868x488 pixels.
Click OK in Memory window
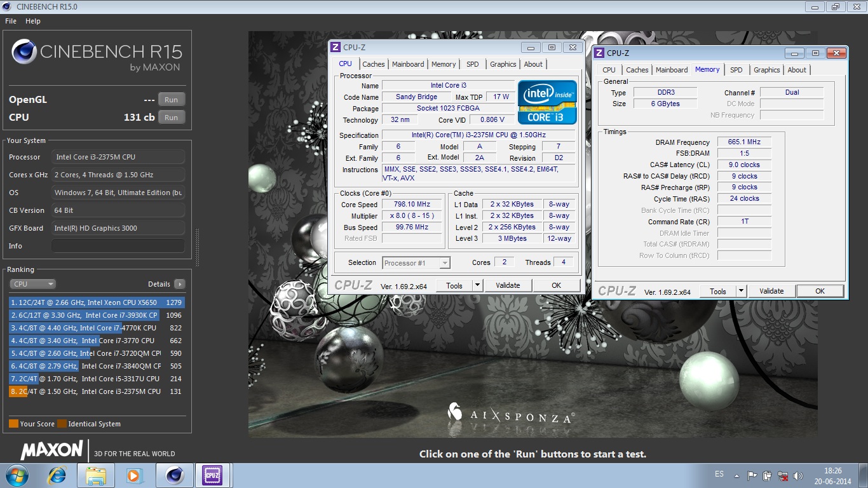(x=820, y=292)
